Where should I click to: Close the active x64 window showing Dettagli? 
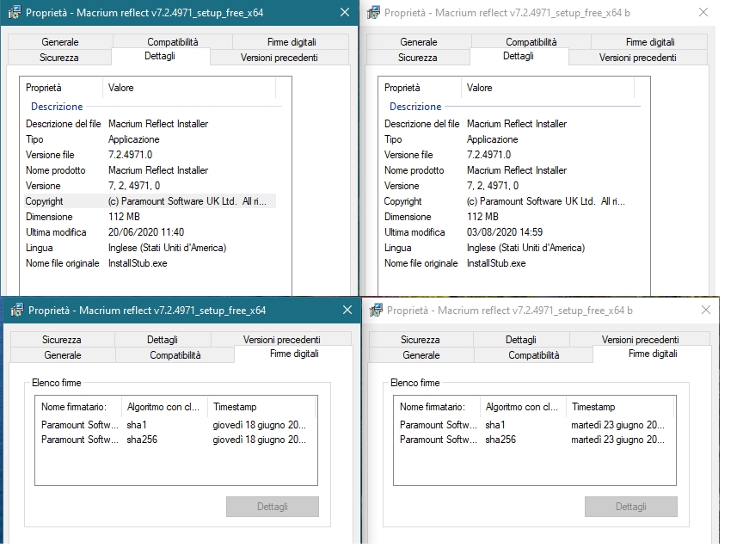[345, 12]
